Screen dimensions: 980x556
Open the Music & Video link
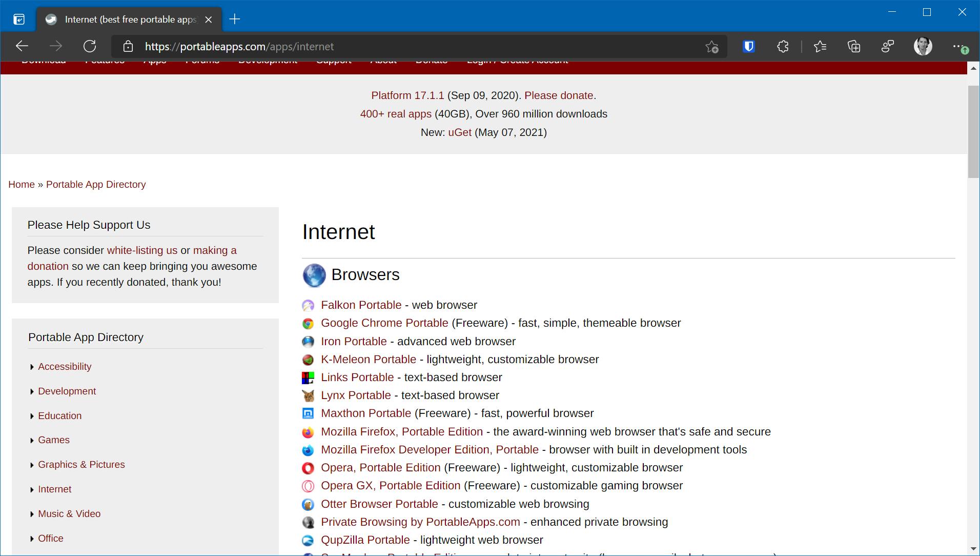69,514
